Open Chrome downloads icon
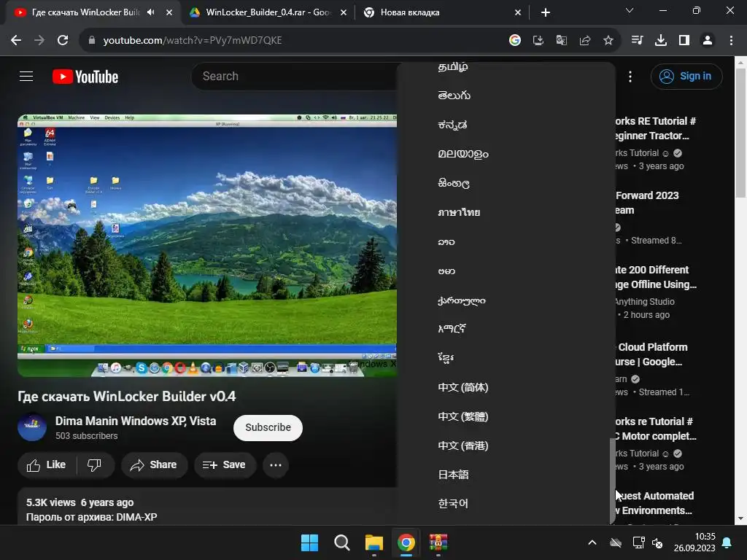 (x=661, y=41)
